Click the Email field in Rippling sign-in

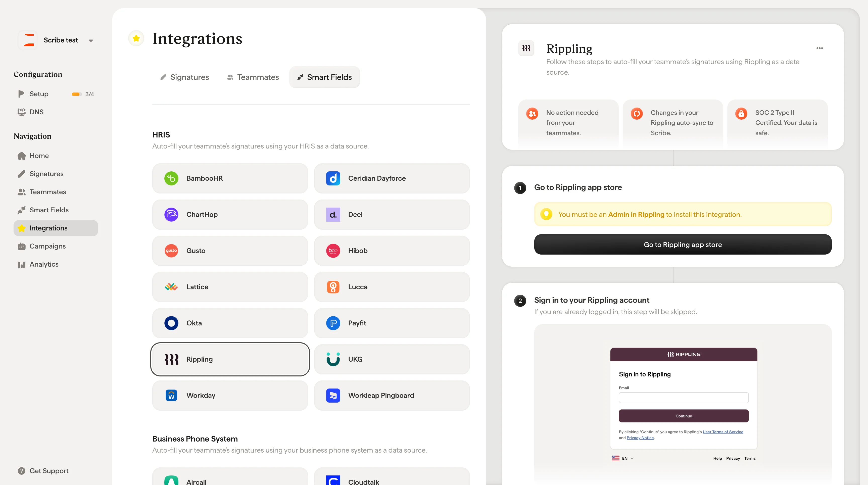click(x=683, y=398)
